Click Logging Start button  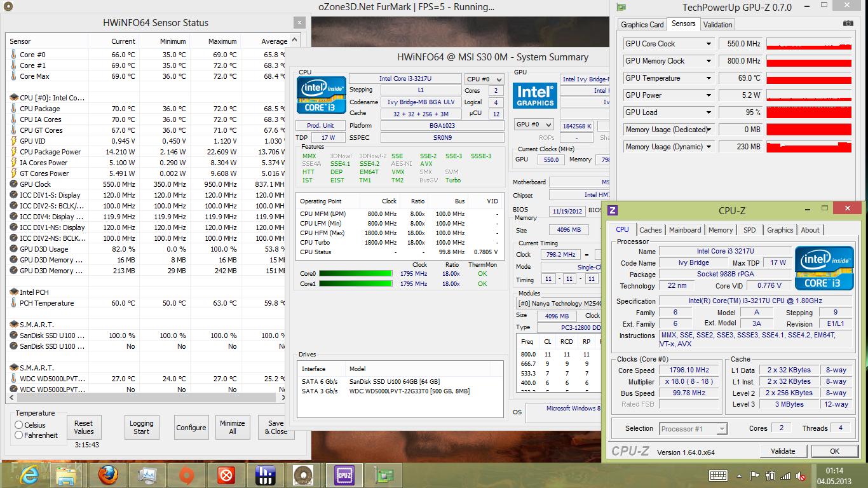pos(142,428)
